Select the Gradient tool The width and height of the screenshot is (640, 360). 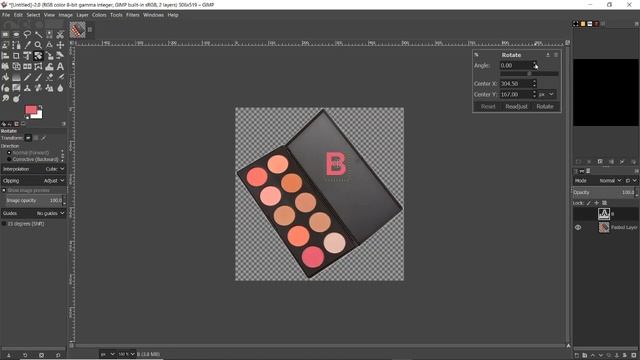tap(16, 77)
